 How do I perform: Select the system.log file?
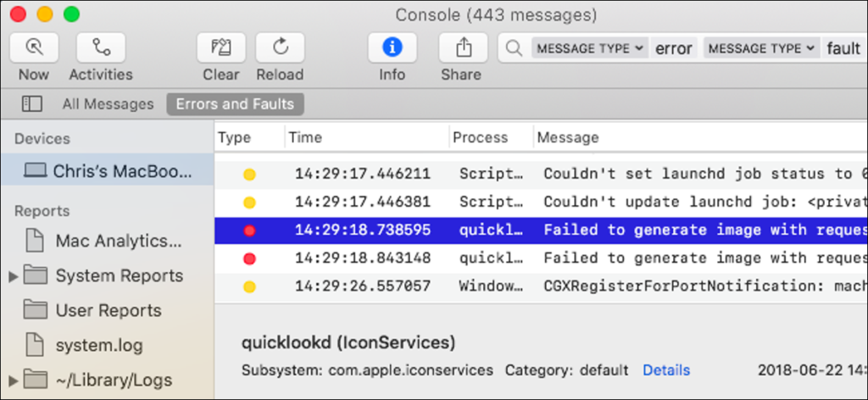click(x=98, y=345)
